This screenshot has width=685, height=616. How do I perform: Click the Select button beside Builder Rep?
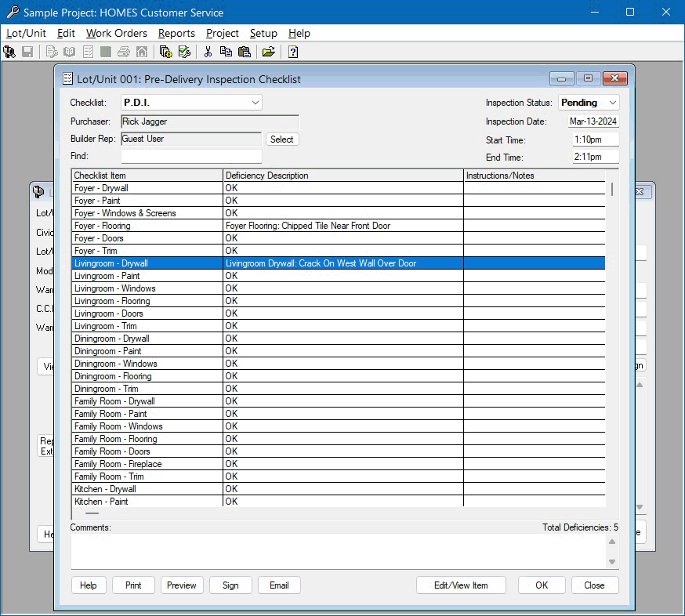pos(282,140)
